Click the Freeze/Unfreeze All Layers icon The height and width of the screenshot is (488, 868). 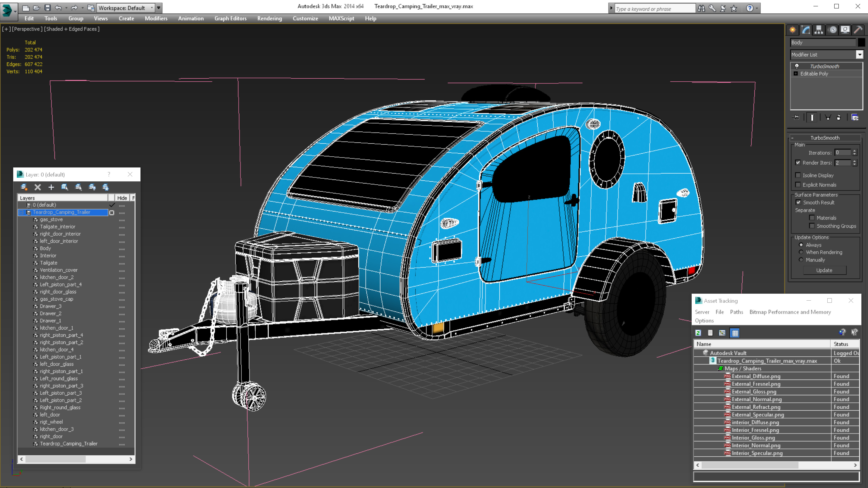(x=105, y=187)
